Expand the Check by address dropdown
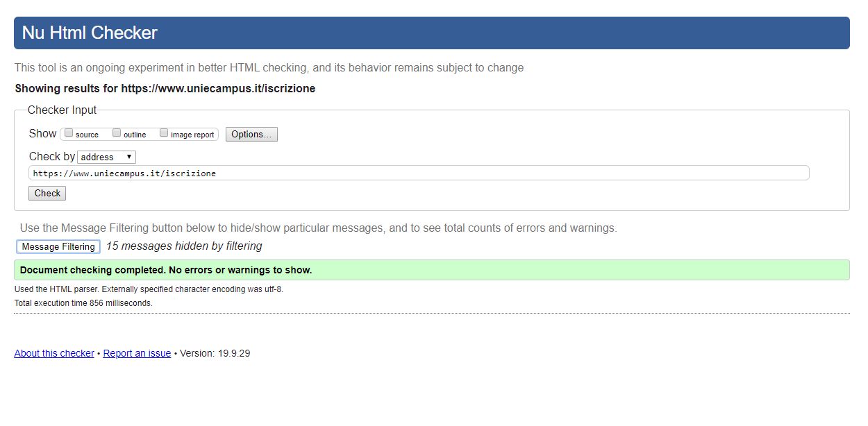The width and height of the screenshot is (868, 426). (107, 157)
